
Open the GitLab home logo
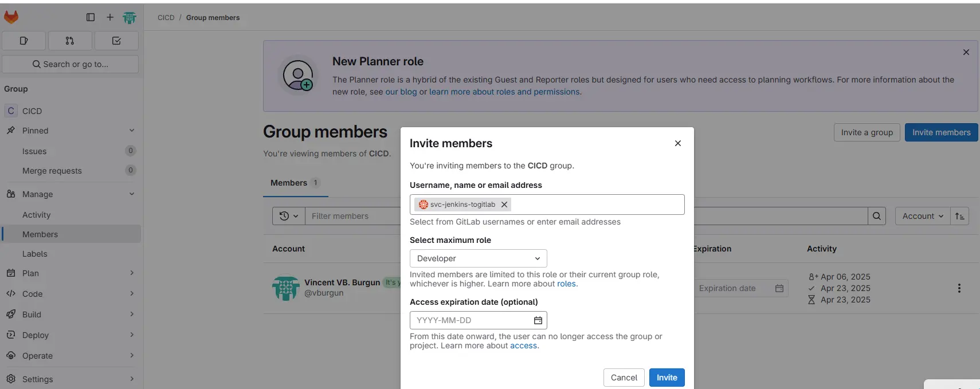(11, 17)
